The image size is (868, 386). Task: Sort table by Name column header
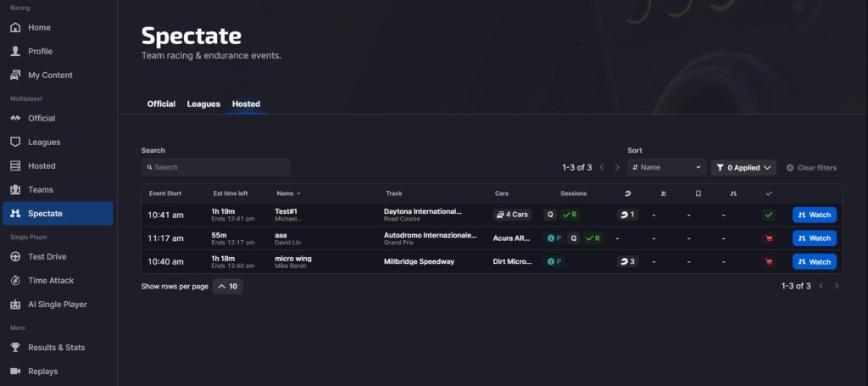tap(288, 193)
